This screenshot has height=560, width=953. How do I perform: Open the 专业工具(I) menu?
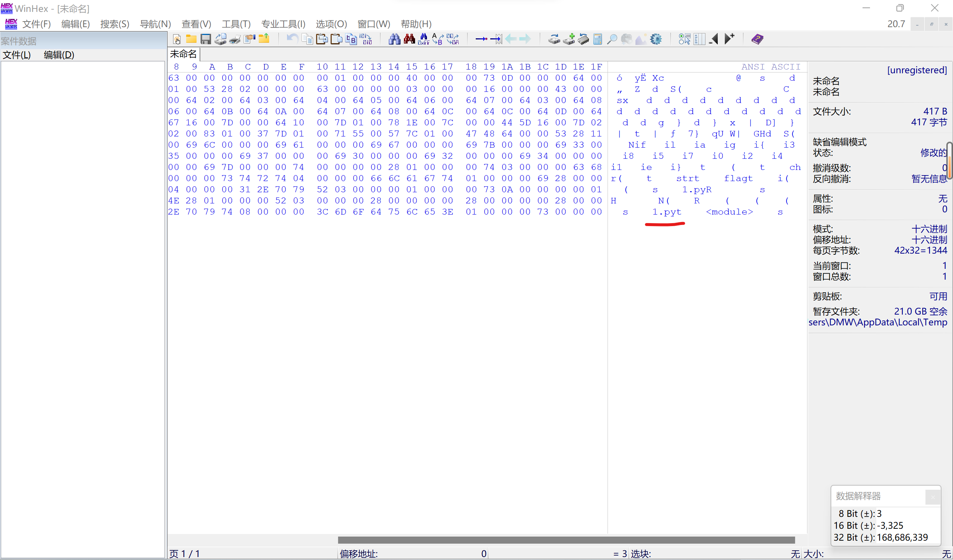tap(283, 24)
